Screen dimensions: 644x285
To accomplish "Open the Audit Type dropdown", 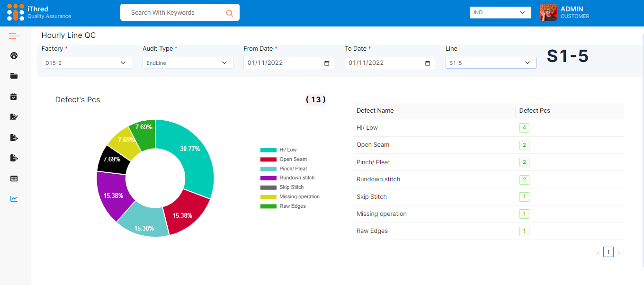I will pos(188,63).
